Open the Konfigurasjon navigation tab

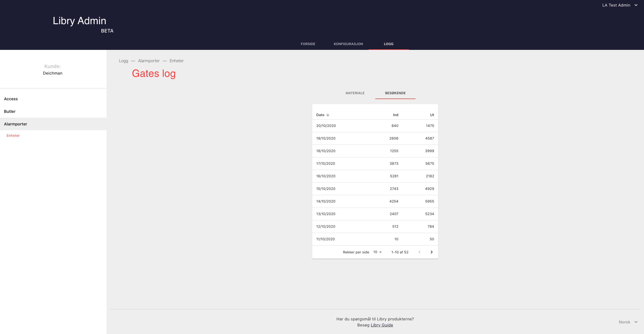(348, 44)
